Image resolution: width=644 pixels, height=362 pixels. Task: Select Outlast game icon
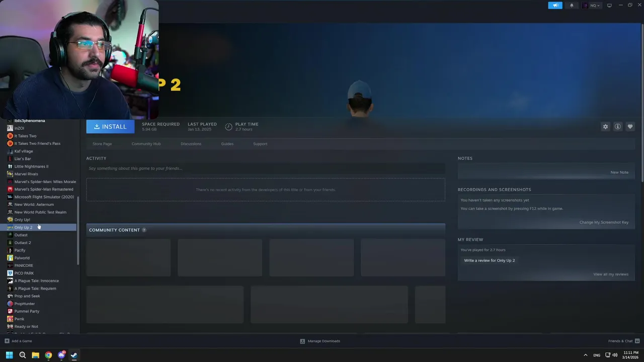point(10,235)
